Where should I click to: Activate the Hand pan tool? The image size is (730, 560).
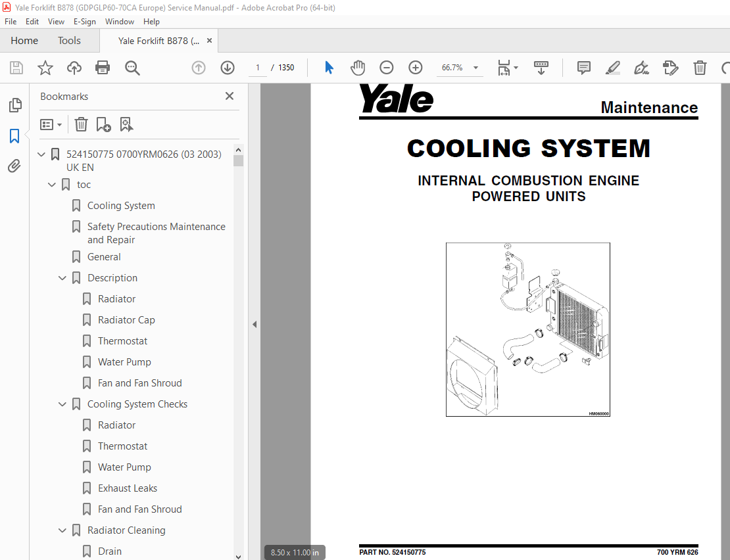click(x=358, y=68)
